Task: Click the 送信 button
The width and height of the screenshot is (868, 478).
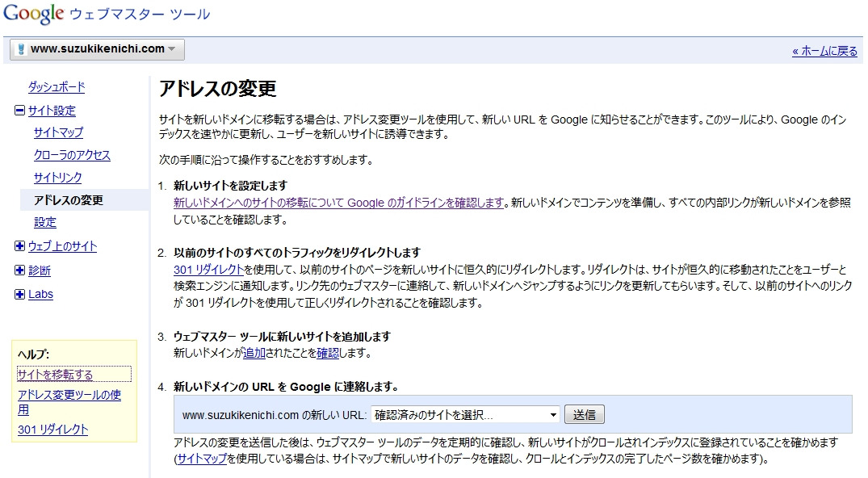Action: pos(584,415)
